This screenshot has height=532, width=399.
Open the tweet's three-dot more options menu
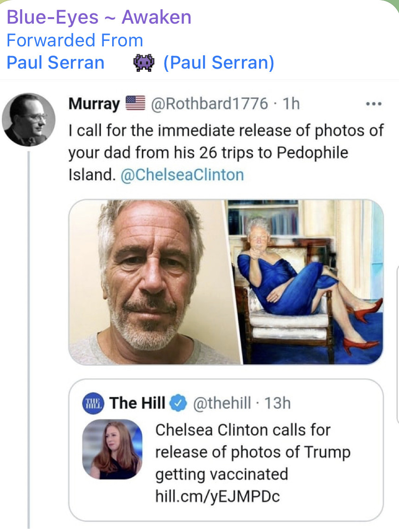coord(374,104)
